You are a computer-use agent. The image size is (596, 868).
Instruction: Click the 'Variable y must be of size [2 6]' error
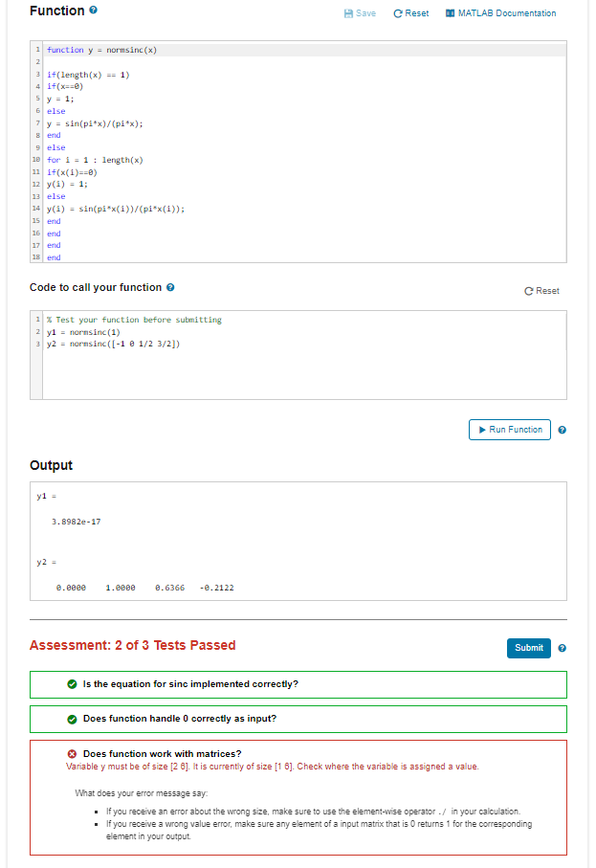(273, 767)
